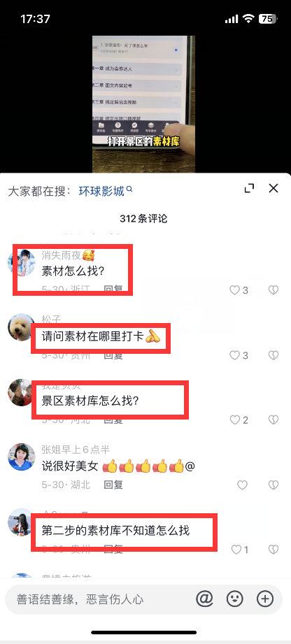Like the comment 请问素材在哪里打卡

pos(239,355)
